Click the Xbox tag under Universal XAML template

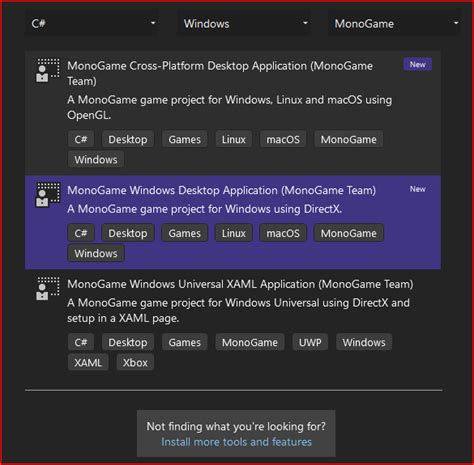135,362
